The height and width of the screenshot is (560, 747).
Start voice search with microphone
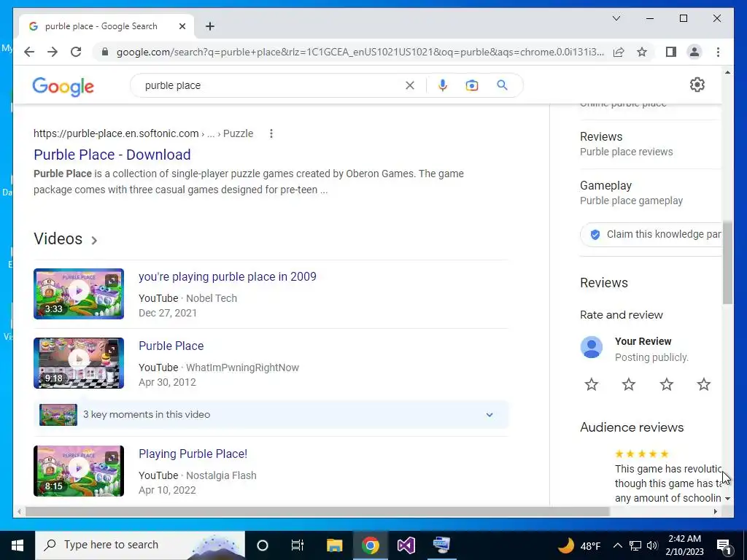pos(443,86)
